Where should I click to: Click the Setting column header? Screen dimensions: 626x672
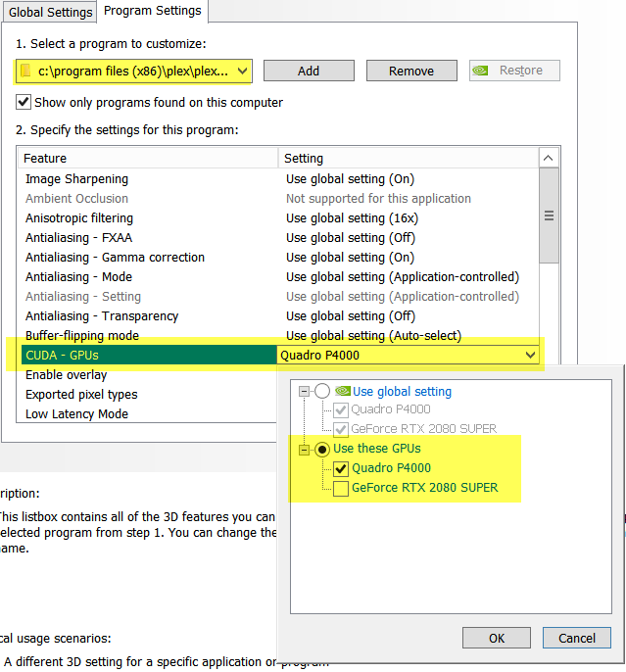click(x=409, y=158)
